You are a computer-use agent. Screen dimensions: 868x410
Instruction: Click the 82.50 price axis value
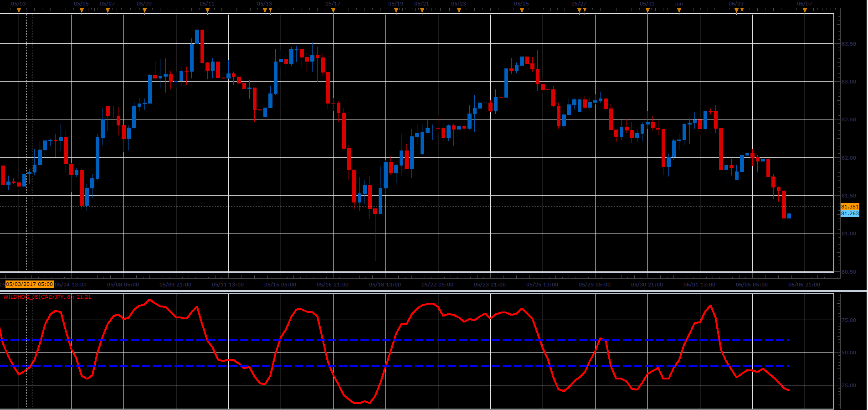point(849,119)
